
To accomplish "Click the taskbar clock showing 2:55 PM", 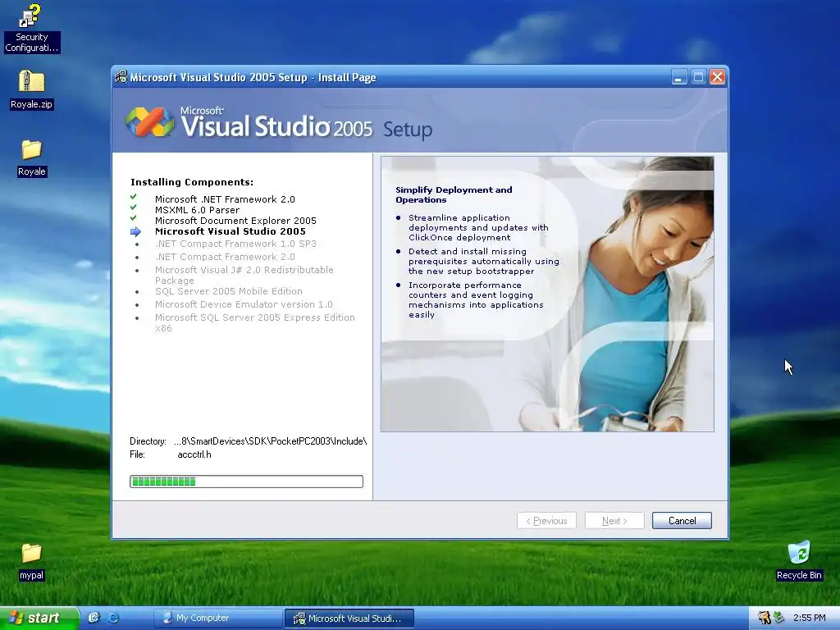I will click(x=809, y=618).
